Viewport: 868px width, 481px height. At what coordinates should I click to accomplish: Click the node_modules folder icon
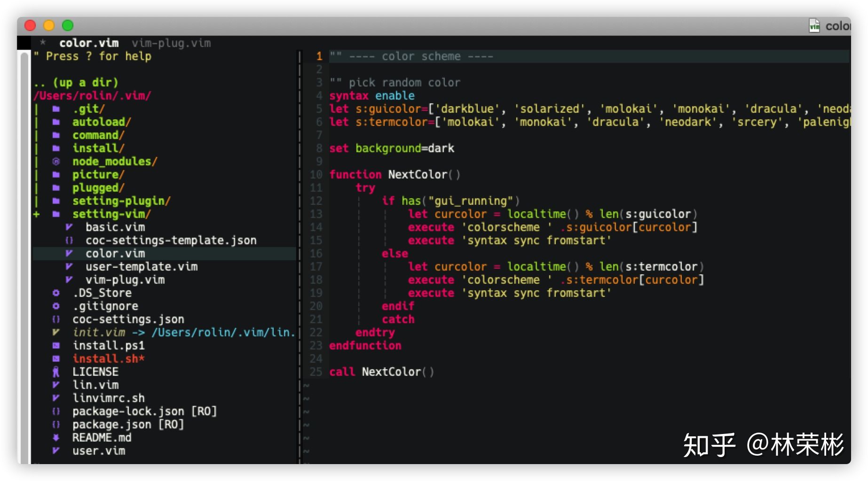click(x=56, y=162)
